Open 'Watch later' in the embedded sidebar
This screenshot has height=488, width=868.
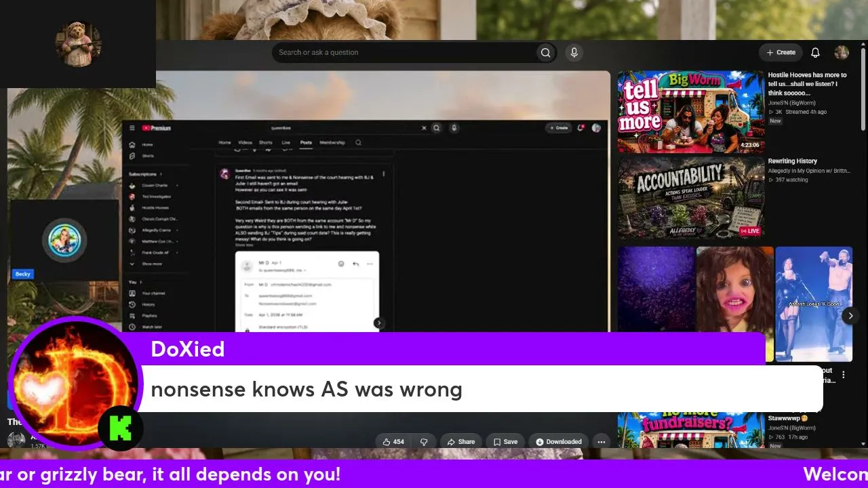tap(146, 327)
